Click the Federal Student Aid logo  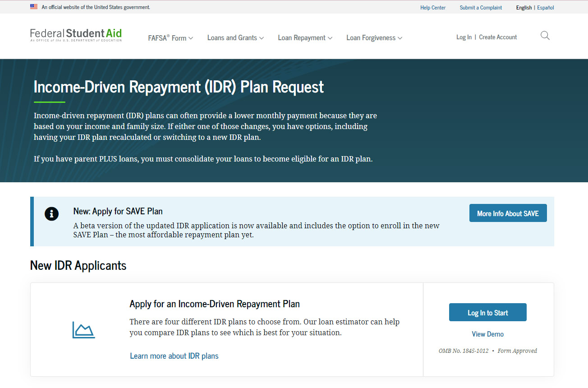(76, 35)
